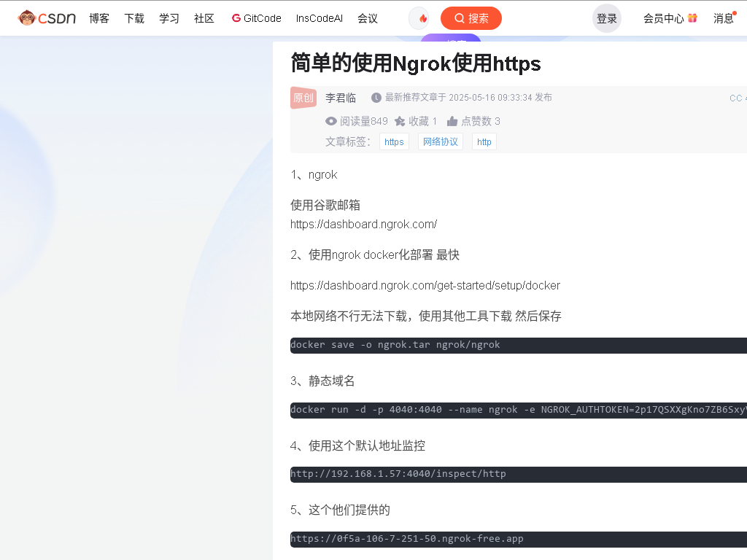The image size is (747, 560).
Task: Click the CSDN monkey logo
Action: point(47,18)
